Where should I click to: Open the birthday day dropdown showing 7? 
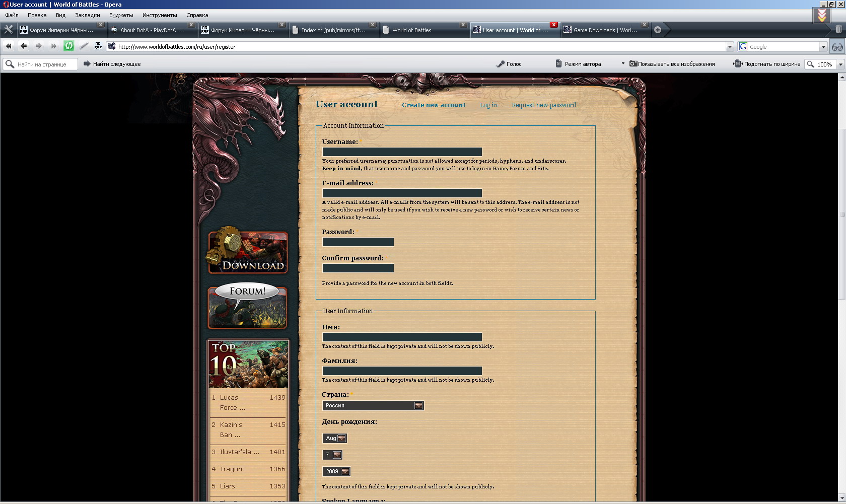pos(332,455)
